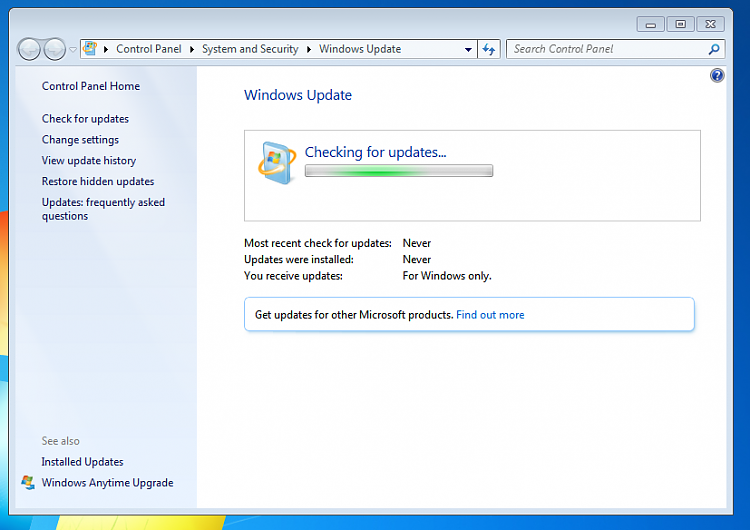
Task: Select Control Panel in breadcrumb
Action: tap(149, 49)
